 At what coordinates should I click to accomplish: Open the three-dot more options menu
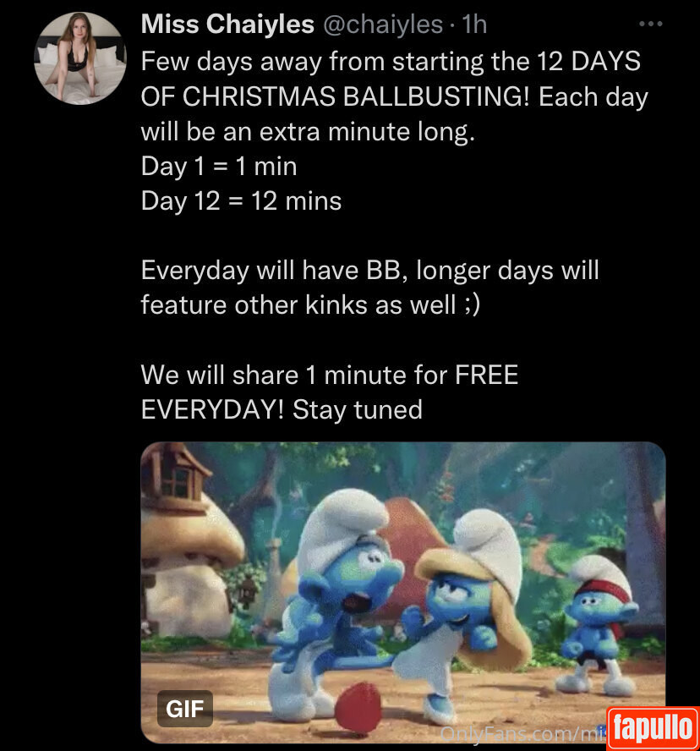click(651, 24)
